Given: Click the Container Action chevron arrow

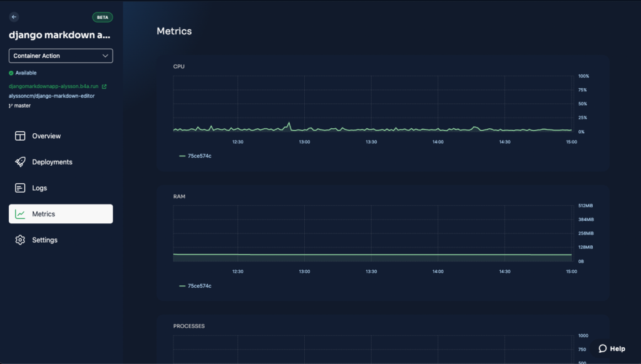Looking at the screenshot, I should pyautogui.click(x=105, y=56).
